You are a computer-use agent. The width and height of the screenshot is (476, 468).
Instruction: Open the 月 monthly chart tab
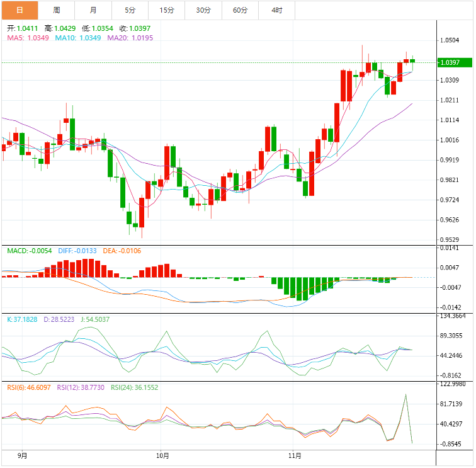pos(93,10)
